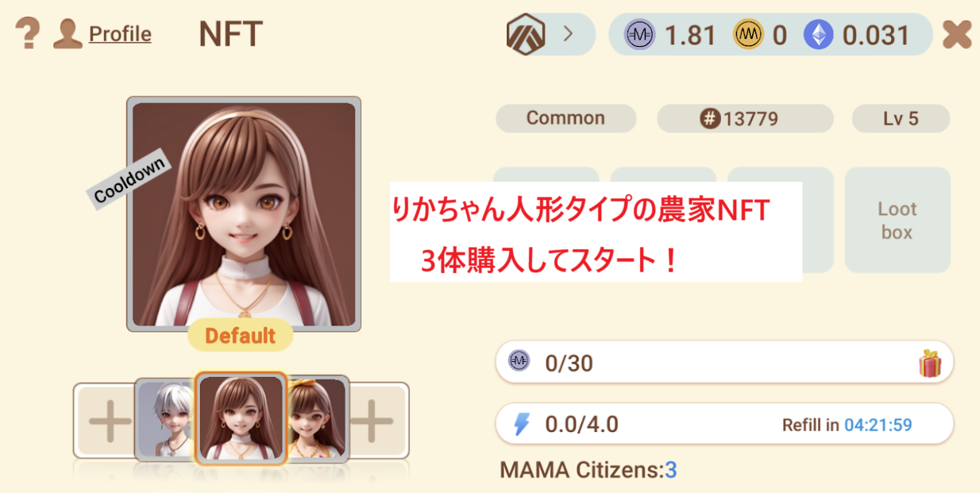Screen dimensions: 980x493
Task: Click the 0/30 token progress bar
Action: coord(724,363)
